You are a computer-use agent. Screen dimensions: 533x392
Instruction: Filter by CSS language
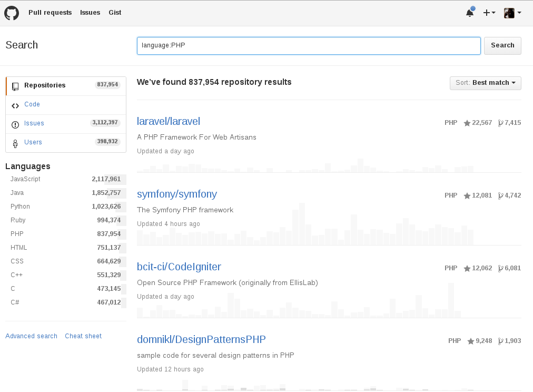pyautogui.click(x=66, y=261)
